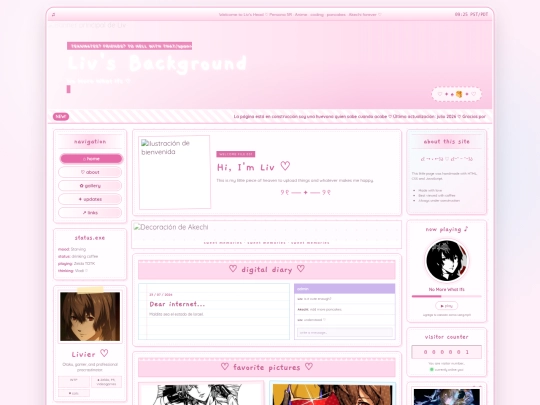
Task: Click the 'sweet memories' divider caption
Action: (267, 243)
